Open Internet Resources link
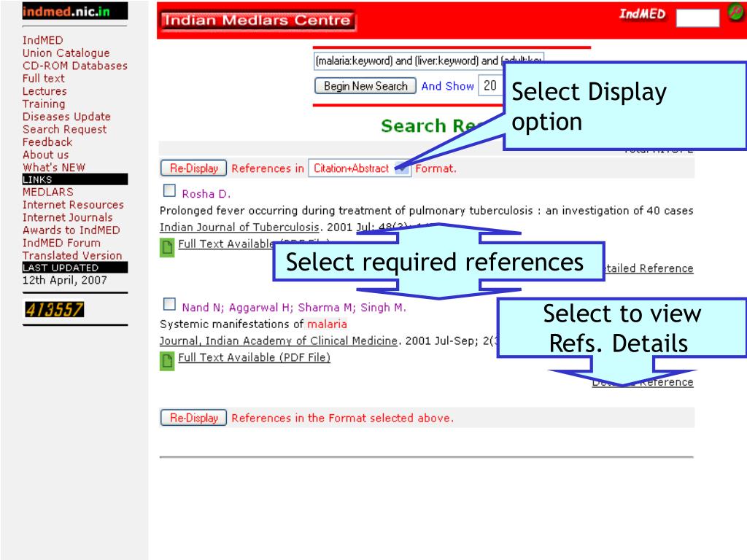 pyautogui.click(x=74, y=205)
